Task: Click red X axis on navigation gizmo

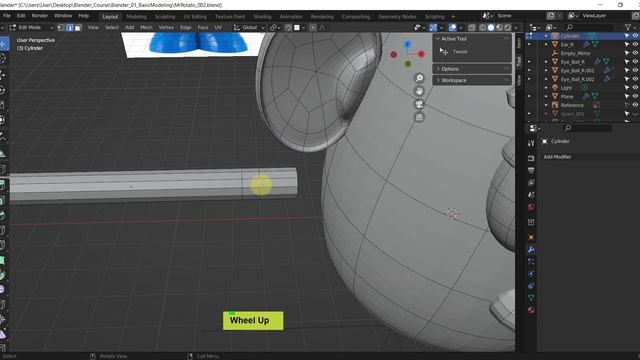Action: click(x=421, y=54)
